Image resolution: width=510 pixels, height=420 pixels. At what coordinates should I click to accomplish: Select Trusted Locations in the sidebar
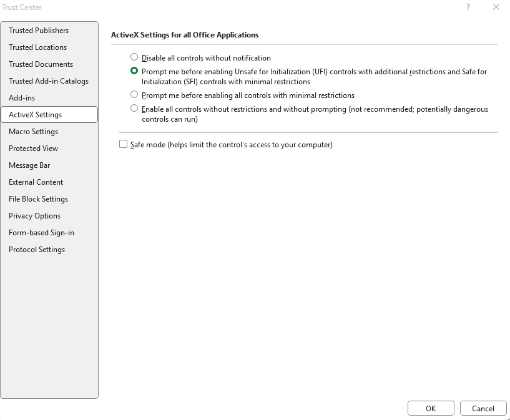tap(36, 47)
